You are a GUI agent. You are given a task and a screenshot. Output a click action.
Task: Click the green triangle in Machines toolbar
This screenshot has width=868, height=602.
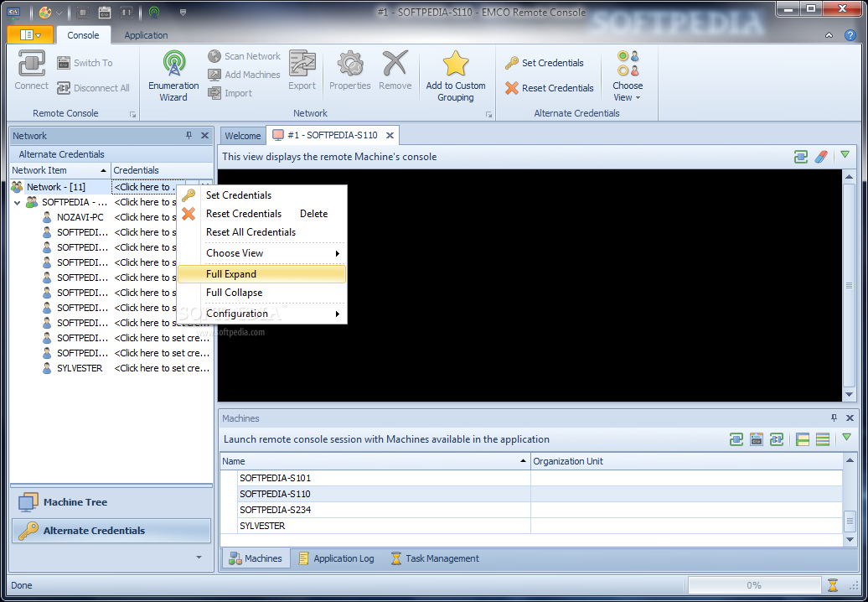(846, 438)
